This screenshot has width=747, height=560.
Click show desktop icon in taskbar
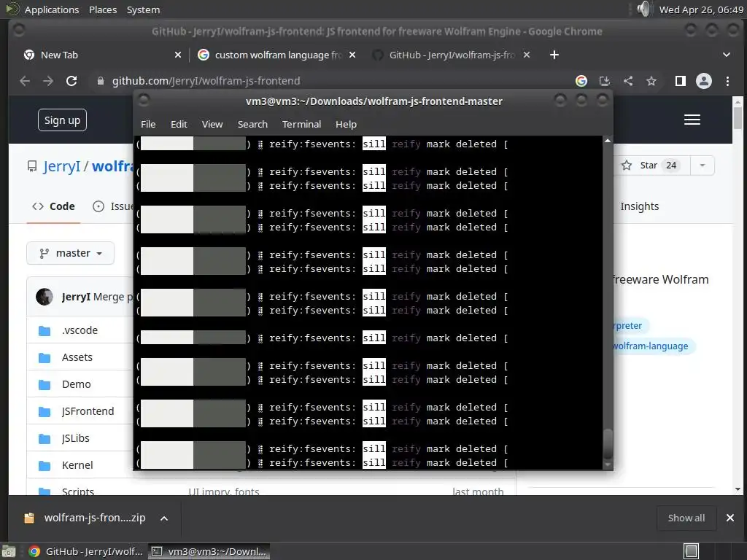point(9,551)
